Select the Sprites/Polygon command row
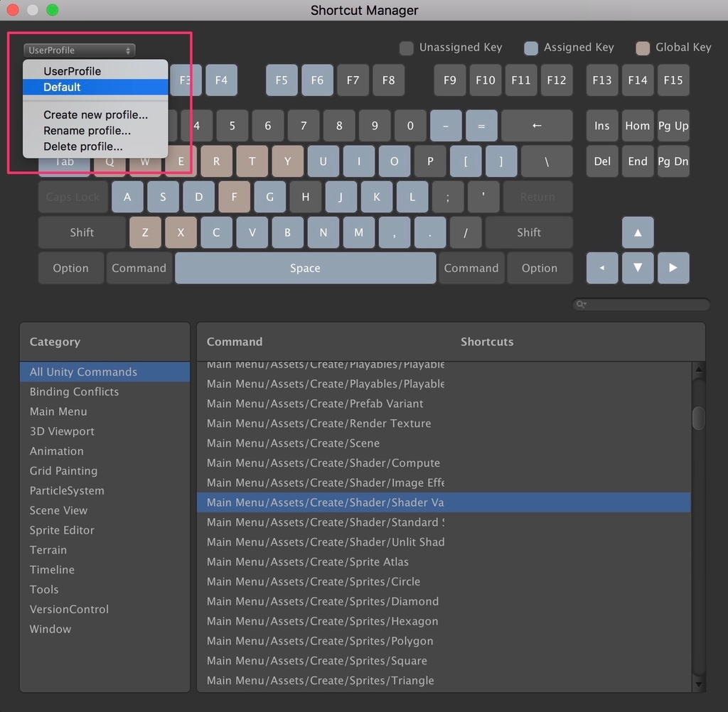Screen dimensions: 728x712 (x=444, y=641)
